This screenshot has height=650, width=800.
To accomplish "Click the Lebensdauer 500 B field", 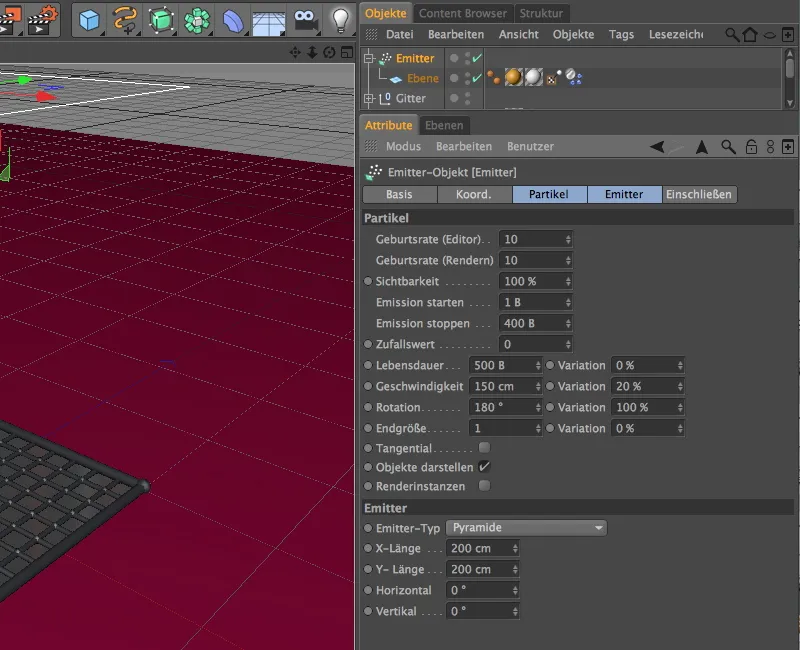I will (x=506, y=365).
